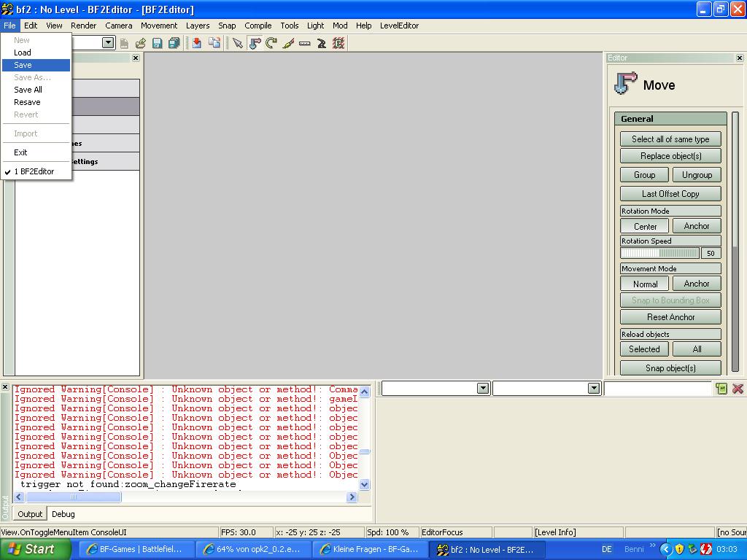Open the toolbar combo box dropdown

tap(109, 43)
